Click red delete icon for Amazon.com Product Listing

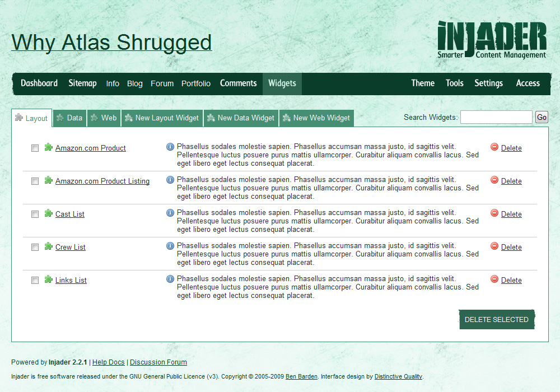[x=494, y=180]
